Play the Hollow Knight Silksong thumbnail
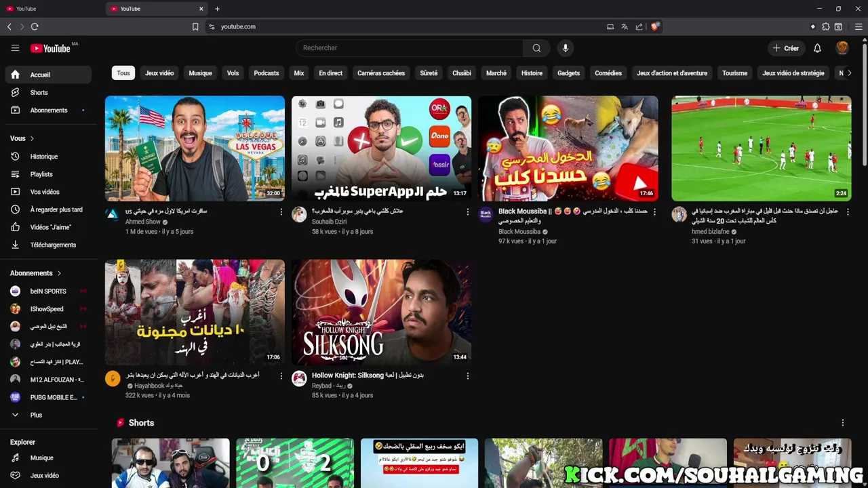This screenshot has height=488, width=868. [x=381, y=312]
